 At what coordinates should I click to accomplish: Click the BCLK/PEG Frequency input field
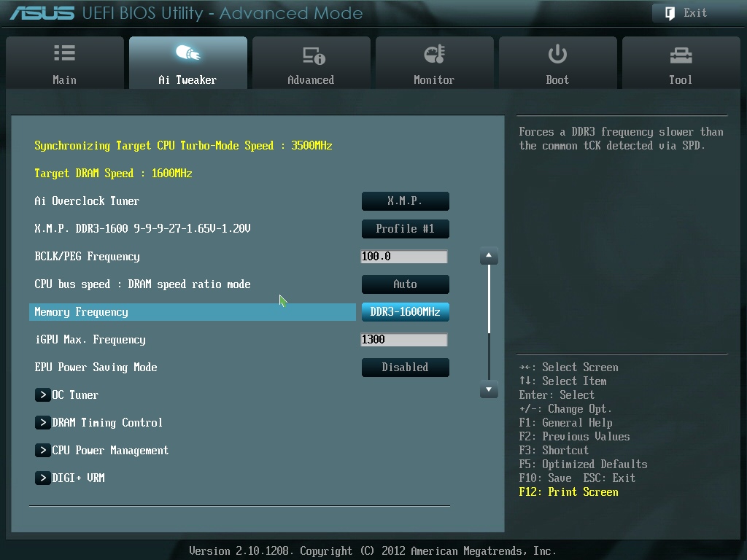click(404, 257)
